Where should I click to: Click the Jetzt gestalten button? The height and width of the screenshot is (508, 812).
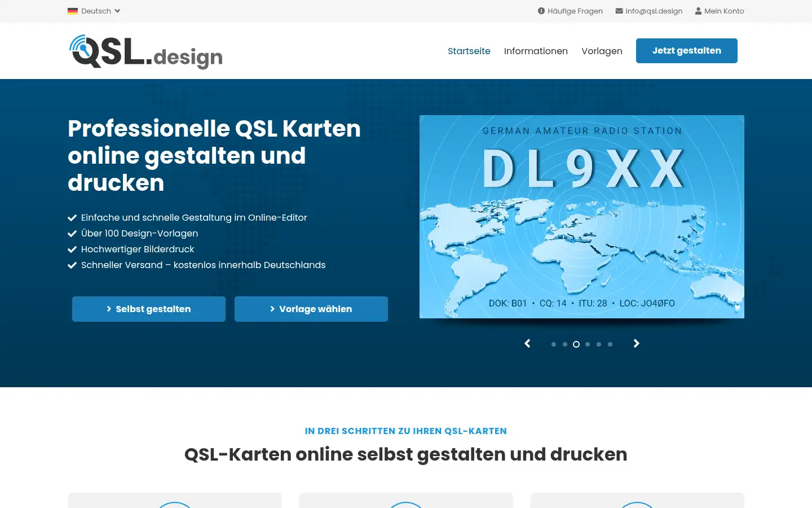click(x=687, y=51)
